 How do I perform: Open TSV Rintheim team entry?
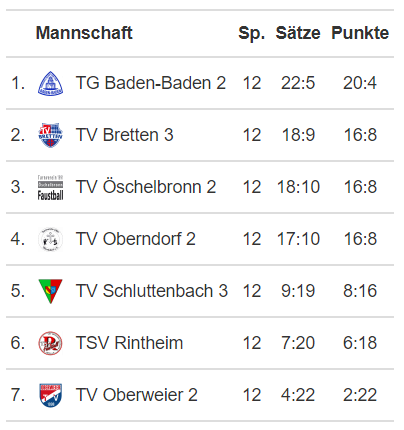129,343
